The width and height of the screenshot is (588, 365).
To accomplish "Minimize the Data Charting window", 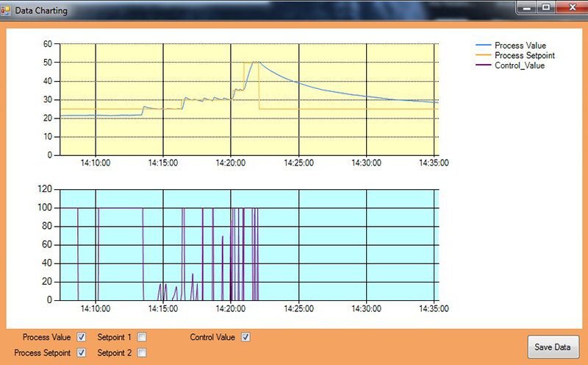I will click(x=527, y=7).
